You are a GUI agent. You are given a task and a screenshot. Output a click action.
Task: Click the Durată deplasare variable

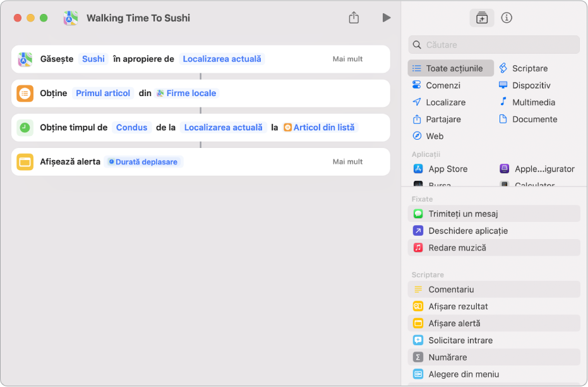point(143,162)
